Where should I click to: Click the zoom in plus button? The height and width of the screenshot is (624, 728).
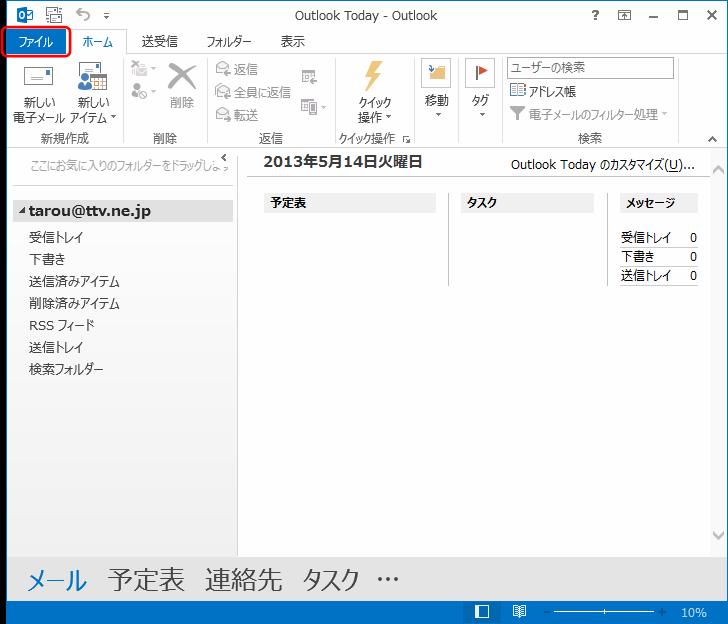[663, 612]
